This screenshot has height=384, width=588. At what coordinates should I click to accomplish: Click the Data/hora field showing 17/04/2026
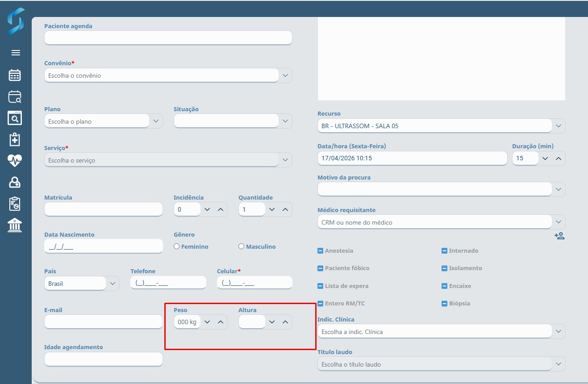pyautogui.click(x=412, y=158)
